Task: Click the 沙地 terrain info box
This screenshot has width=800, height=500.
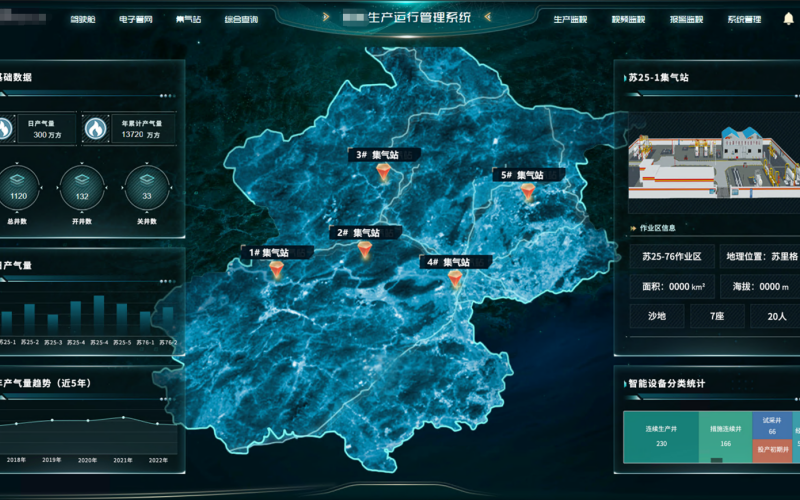Action: 657,316
